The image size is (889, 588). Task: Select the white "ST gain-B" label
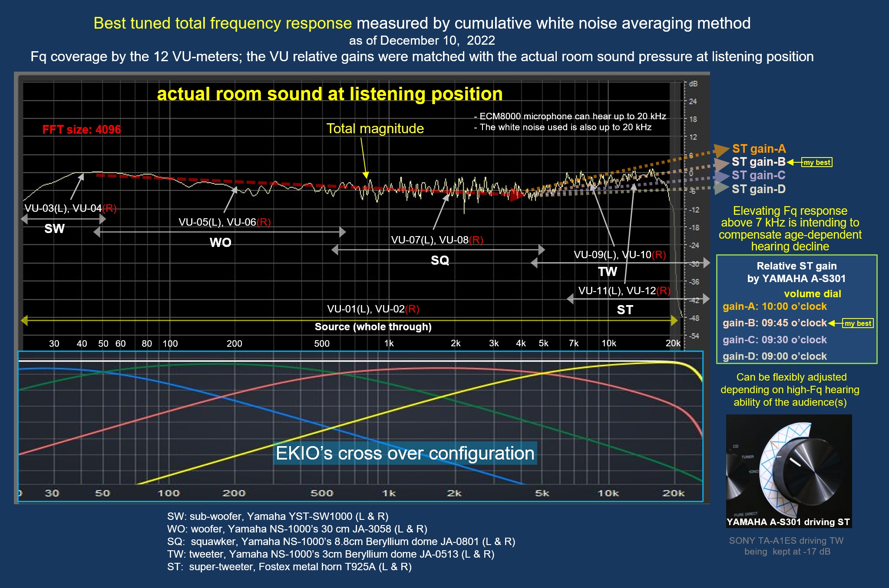758,162
